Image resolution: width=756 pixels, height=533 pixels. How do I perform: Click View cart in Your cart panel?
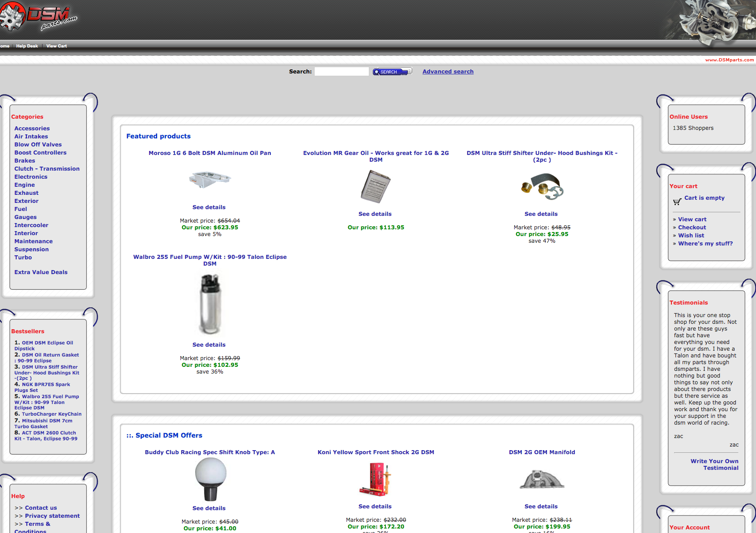pyautogui.click(x=692, y=219)
